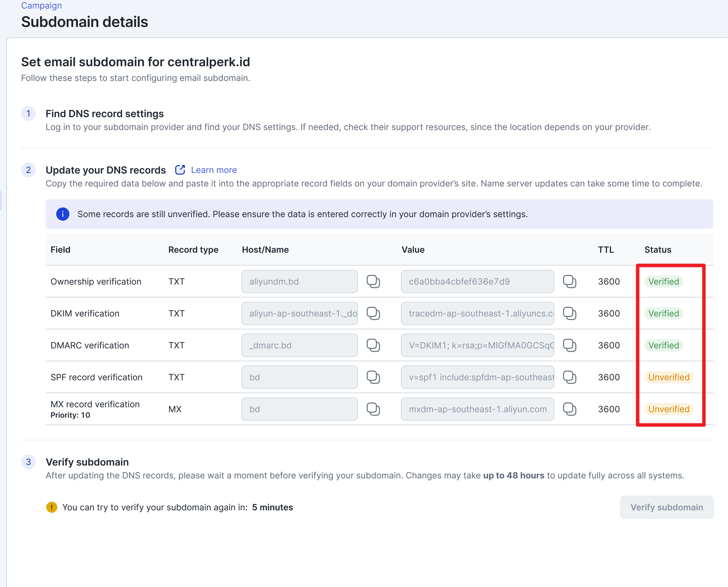Click the Learn more external link icon
The image size is (728, 587).
pos(180,170)
